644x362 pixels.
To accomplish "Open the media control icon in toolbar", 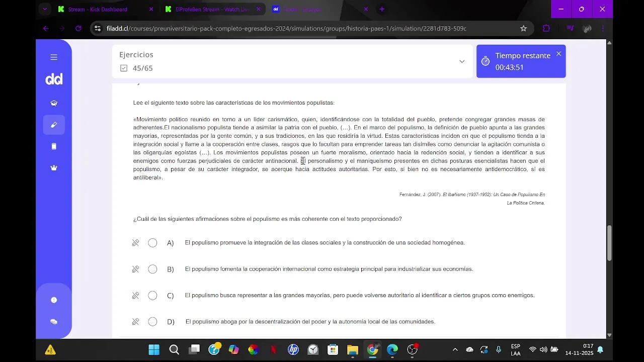I will coord(570,29).
